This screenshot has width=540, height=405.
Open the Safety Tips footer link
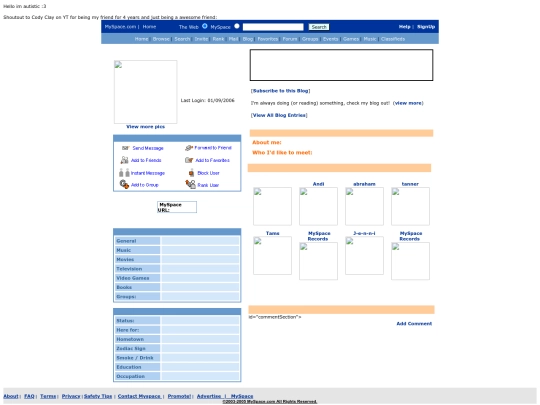[98, 396]
